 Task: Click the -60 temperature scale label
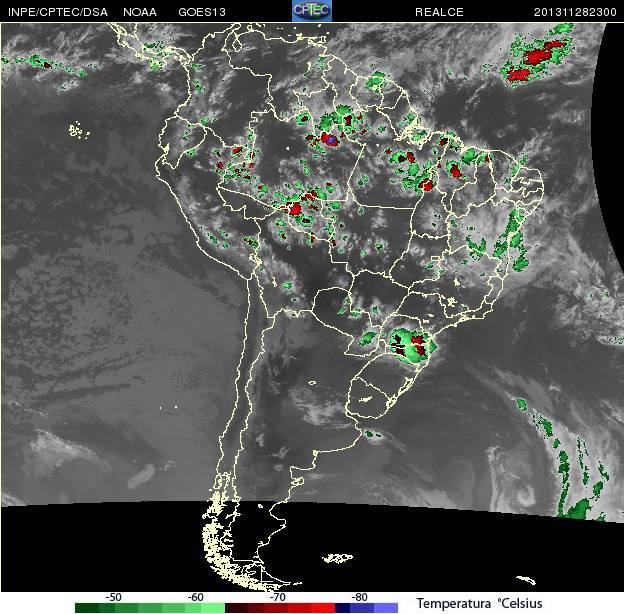tap(195, 597)
